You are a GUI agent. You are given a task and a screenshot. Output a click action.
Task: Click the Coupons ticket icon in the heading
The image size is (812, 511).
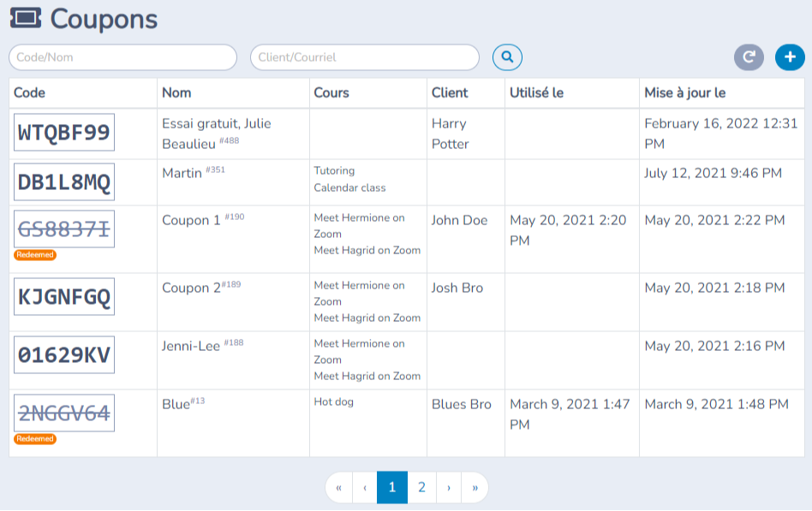(26, 18)
